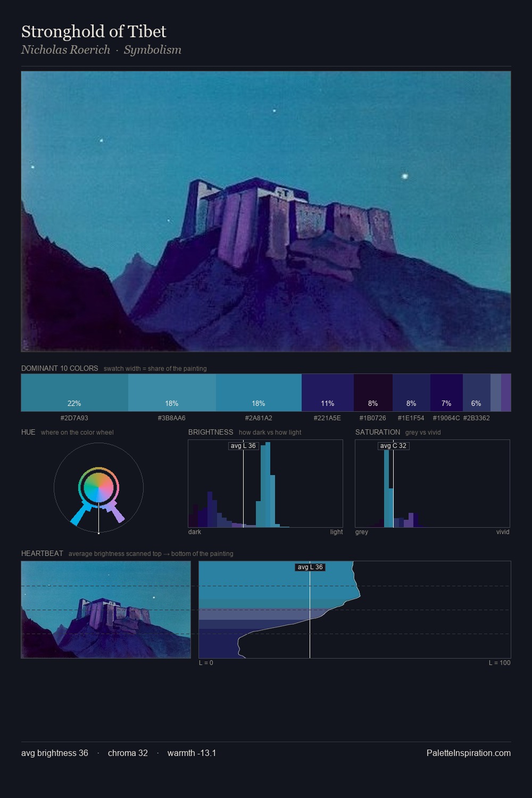Click the #221A5E 11% swatch
The width and height of the screenshot is (532, 798).
click(x=328, y=393)
